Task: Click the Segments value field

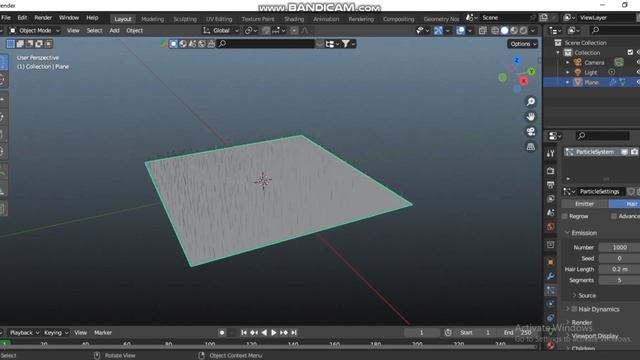Action: 619,280
